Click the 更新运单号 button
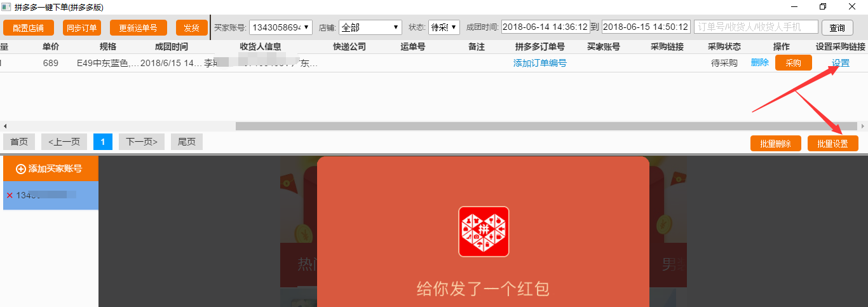Screen dimensions: 868x307 139,28
